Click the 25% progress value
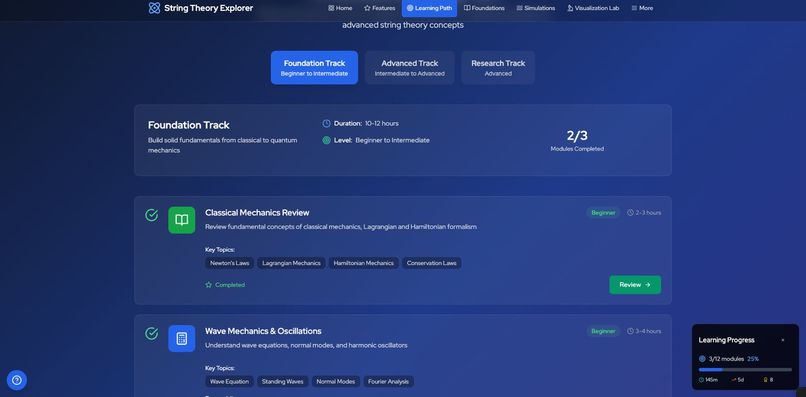This screenshot has height=397, width=806. coord(753,359)
